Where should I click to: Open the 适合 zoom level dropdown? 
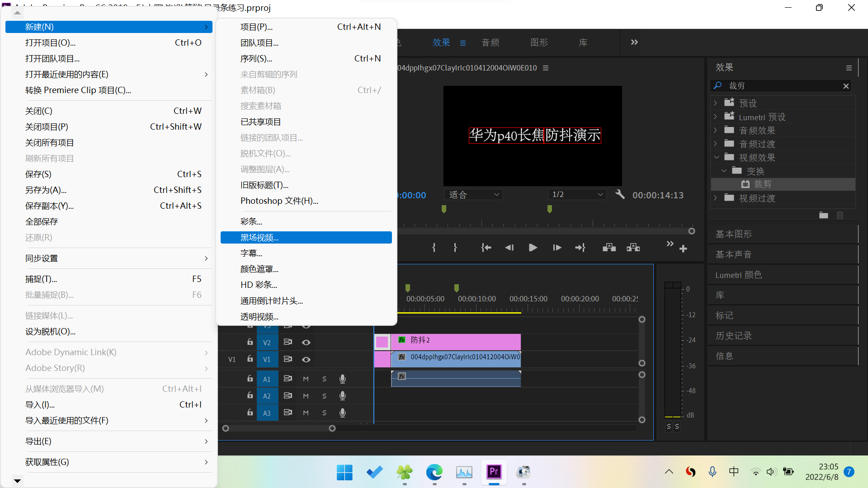(x=474, y=195)
